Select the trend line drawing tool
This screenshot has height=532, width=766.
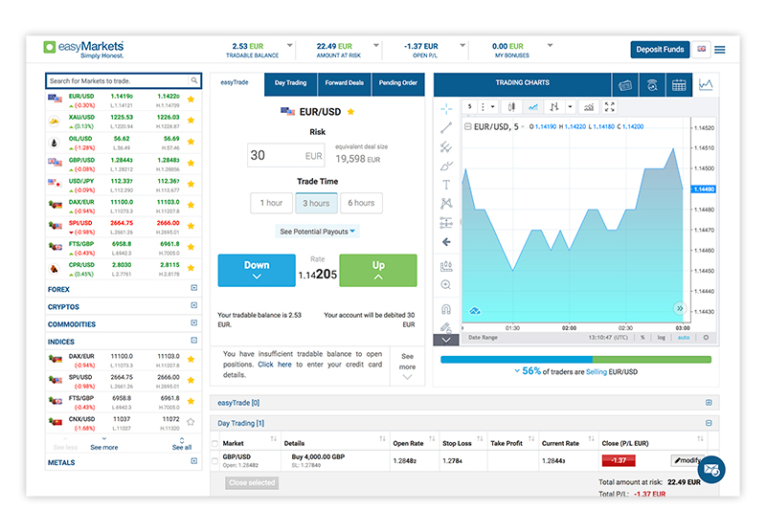pyautogui.click(x=446, y=128)
